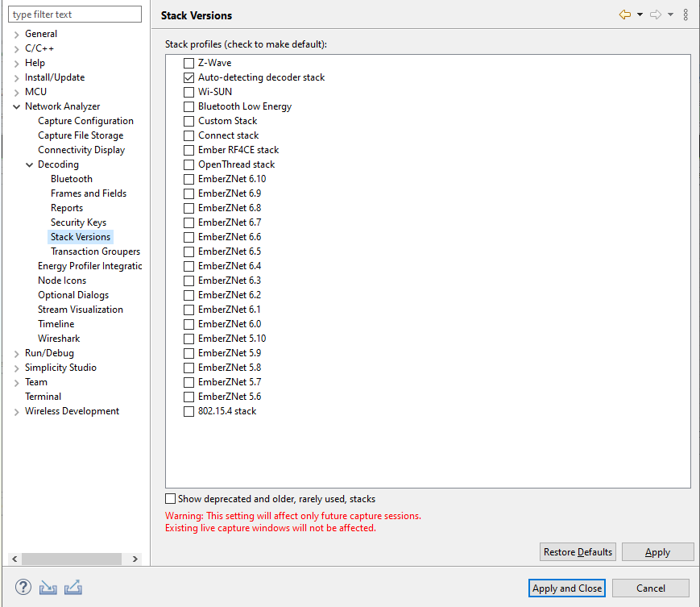Image resolution: width=700 pixels, height=607 pixels.
Task: Enable showing deprecated and older stacks
Action: [170, 498]
